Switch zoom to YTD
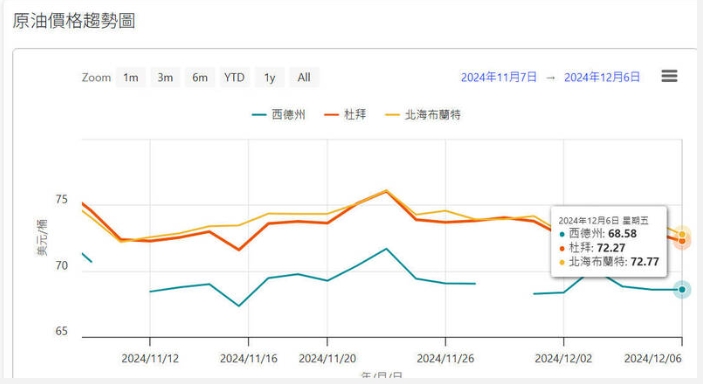The width and height of the screenshot is (703, 384). click(x=234, y=78)
